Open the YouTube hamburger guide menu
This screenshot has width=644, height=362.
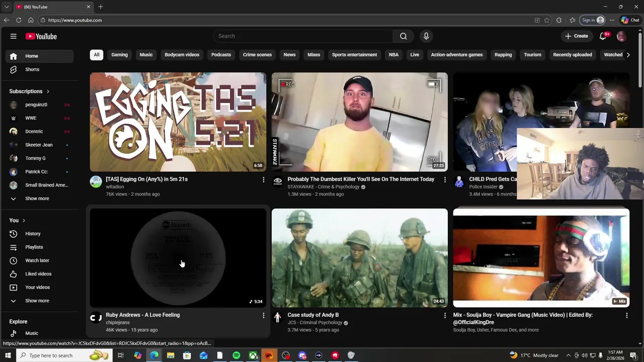(14, 36)
